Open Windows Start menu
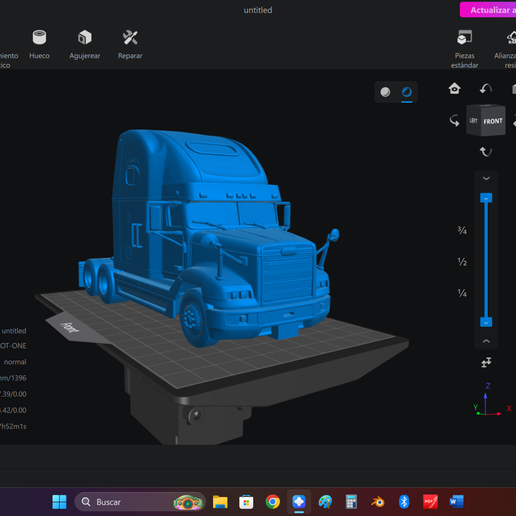 tap(60, 502)
